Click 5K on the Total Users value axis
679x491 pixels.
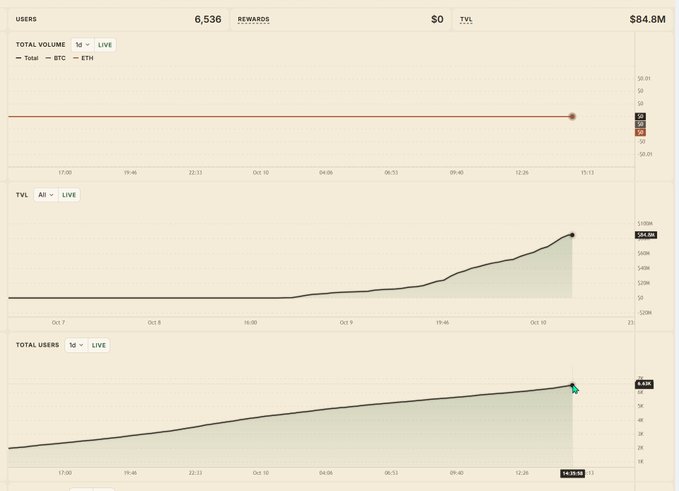click(x=640, y=406)
